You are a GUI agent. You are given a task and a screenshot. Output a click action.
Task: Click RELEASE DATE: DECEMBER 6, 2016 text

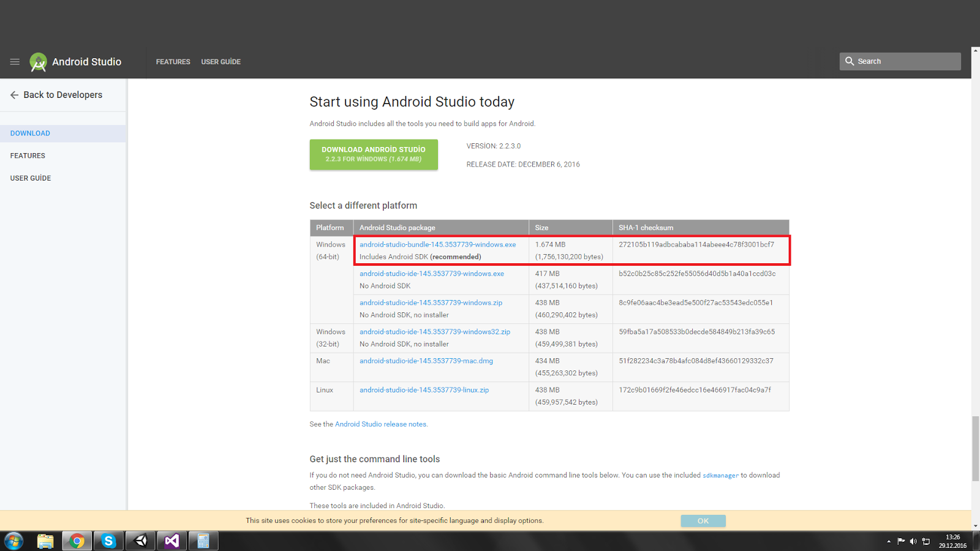click(523, 165)
